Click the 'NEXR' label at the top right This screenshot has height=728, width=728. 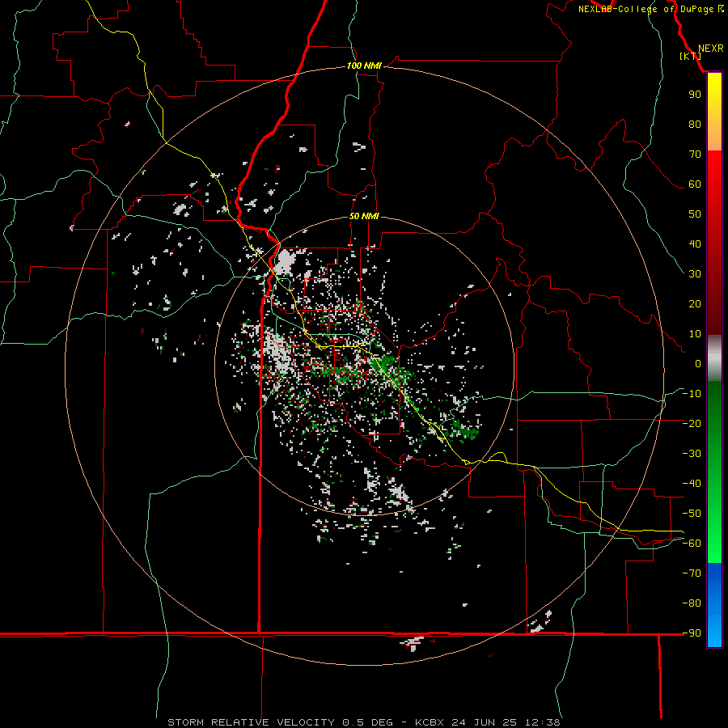click(711, 49)
